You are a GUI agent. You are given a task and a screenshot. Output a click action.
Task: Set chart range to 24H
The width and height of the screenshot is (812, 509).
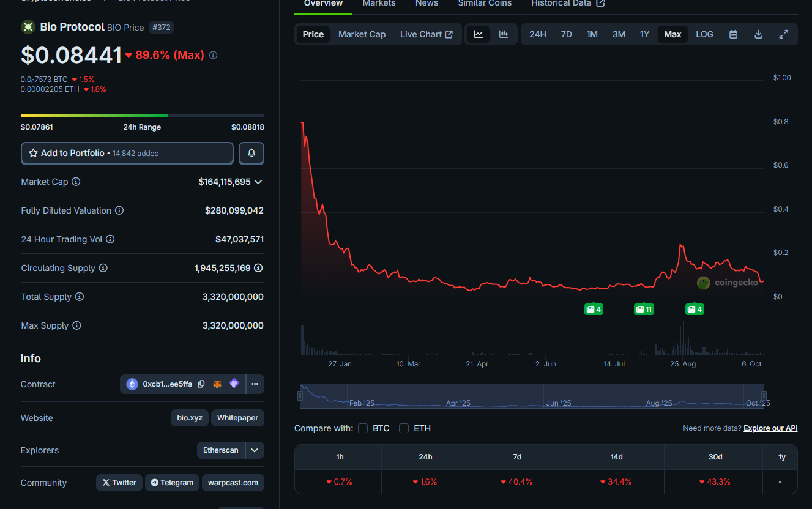pyautogui.click(x=538, y=34)
